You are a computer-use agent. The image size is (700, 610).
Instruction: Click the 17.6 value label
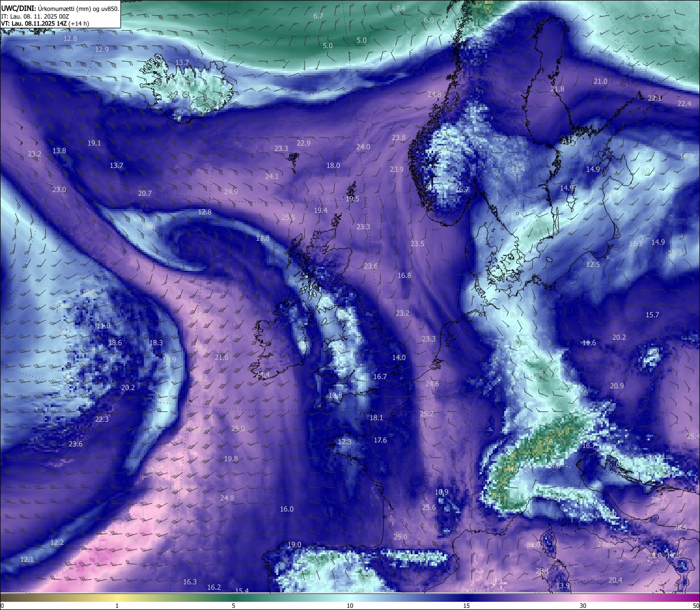point(380,440)
